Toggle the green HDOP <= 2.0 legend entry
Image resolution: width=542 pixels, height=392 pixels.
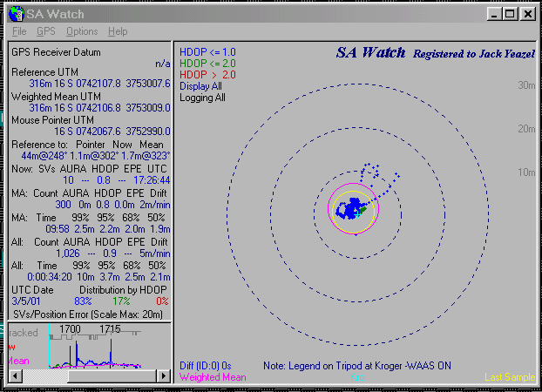(x=207, y=63)
